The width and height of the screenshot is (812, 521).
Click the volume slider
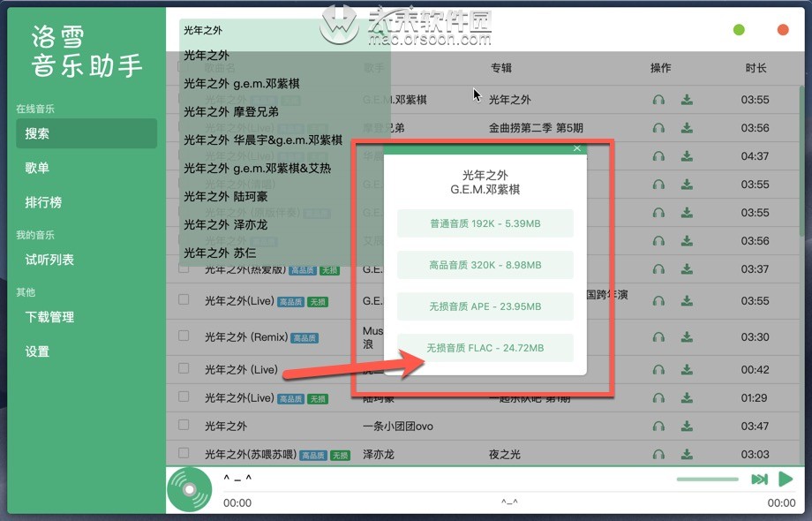[x=707, y=479]
